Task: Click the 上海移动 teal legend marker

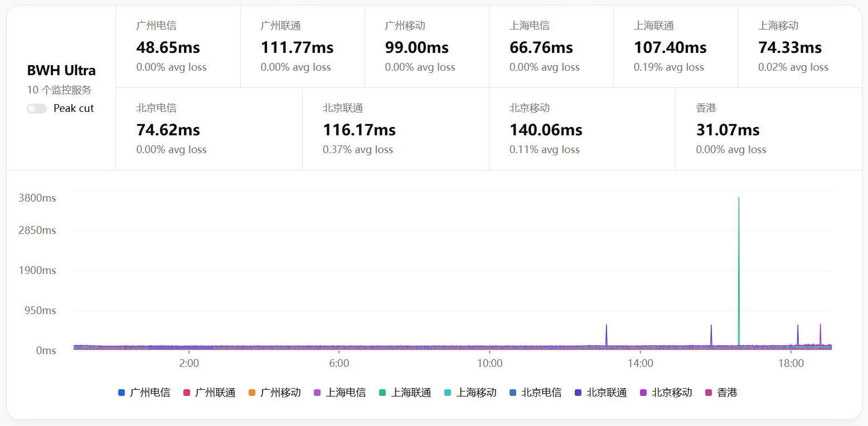Action: [448, 393]
